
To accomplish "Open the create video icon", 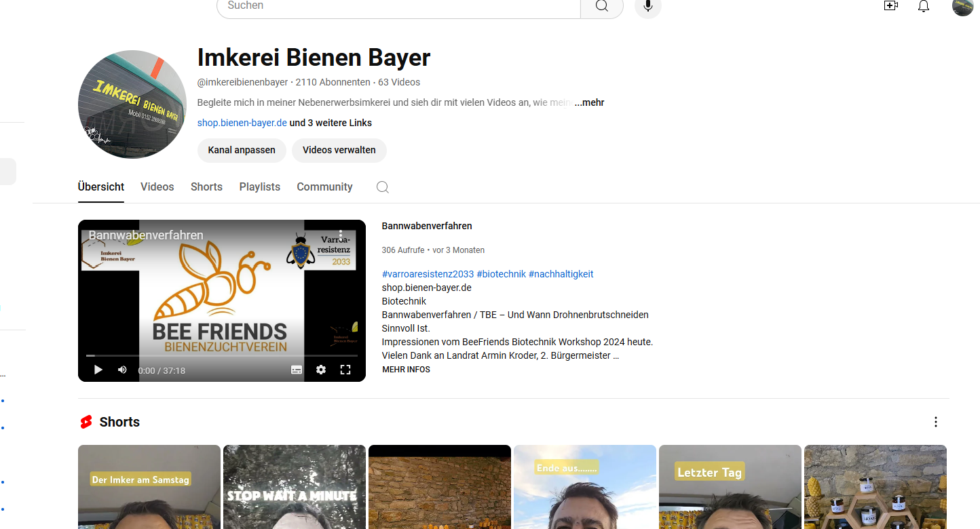I will click(x=890, y=6).
